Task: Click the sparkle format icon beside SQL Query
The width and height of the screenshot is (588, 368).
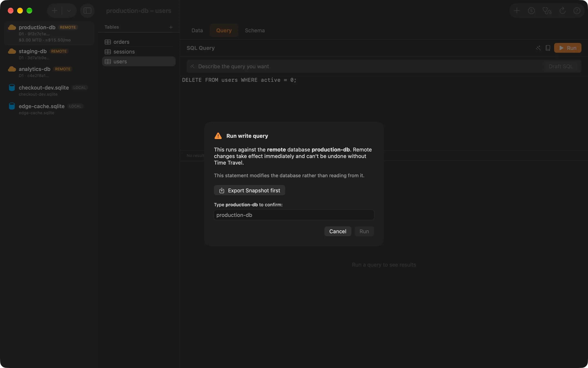Action: (x=538, y=48)
